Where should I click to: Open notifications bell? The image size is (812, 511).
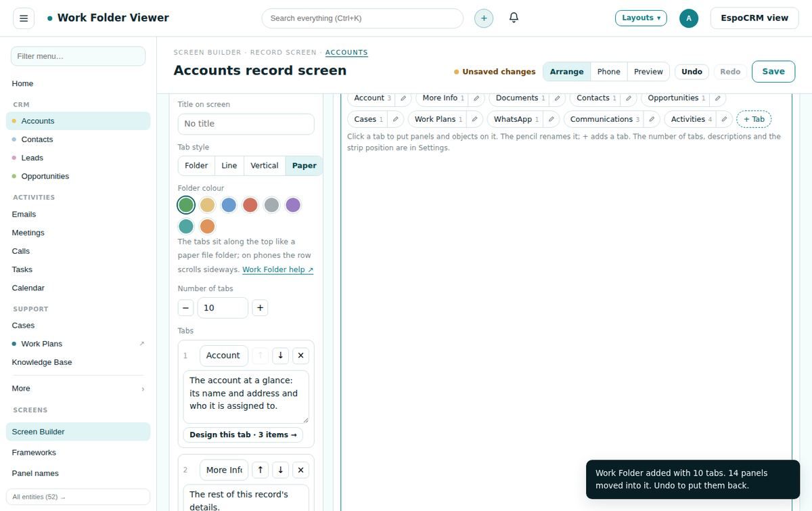(514, 18)
